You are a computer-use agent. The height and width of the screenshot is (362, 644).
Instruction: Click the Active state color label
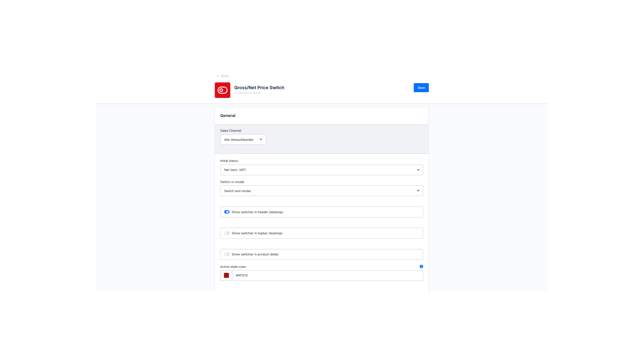pyautogui.click(x=233, y=267)
